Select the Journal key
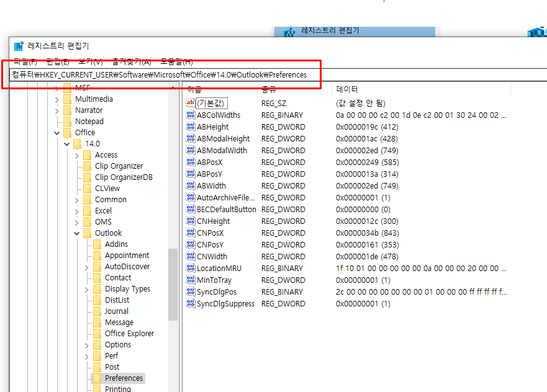Image resolution: width=547 pixels, height=392 pixels. coord(117,311)
